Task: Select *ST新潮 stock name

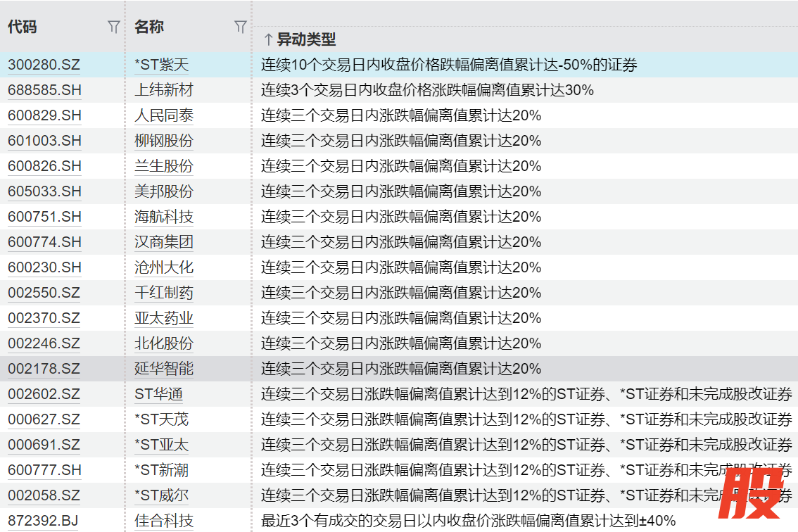Action: (162, 470)
